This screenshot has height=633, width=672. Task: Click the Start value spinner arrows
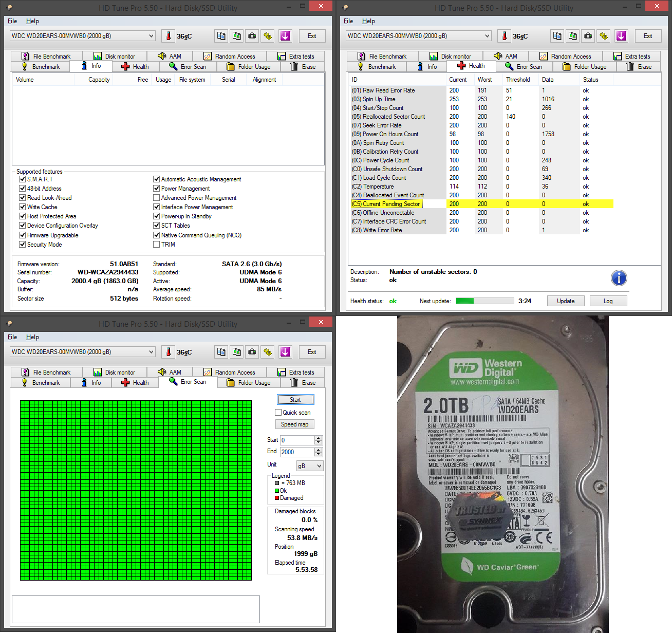click(319, 440)
